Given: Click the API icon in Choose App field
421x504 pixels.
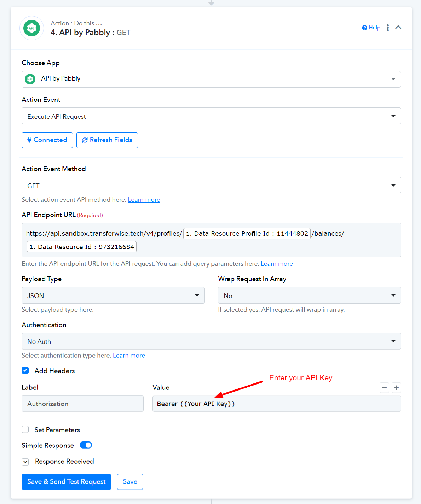Looking at the screenshot, I should [30, 79].
